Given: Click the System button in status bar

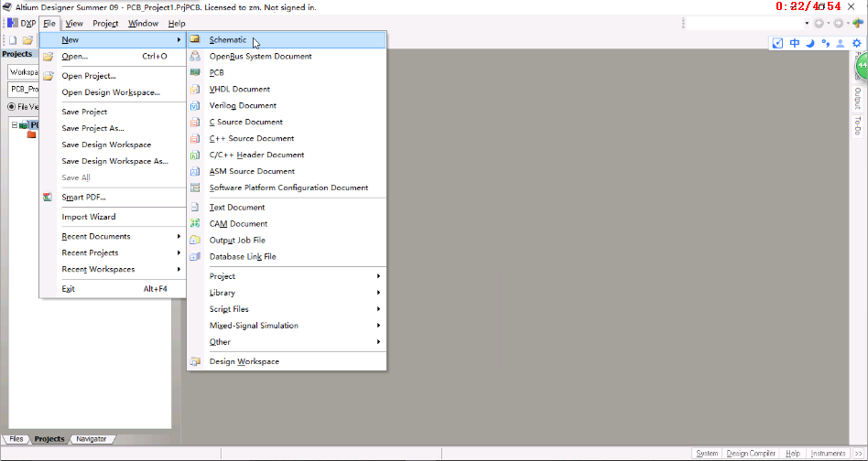Looking at the screenshot, I should point(707,454).
